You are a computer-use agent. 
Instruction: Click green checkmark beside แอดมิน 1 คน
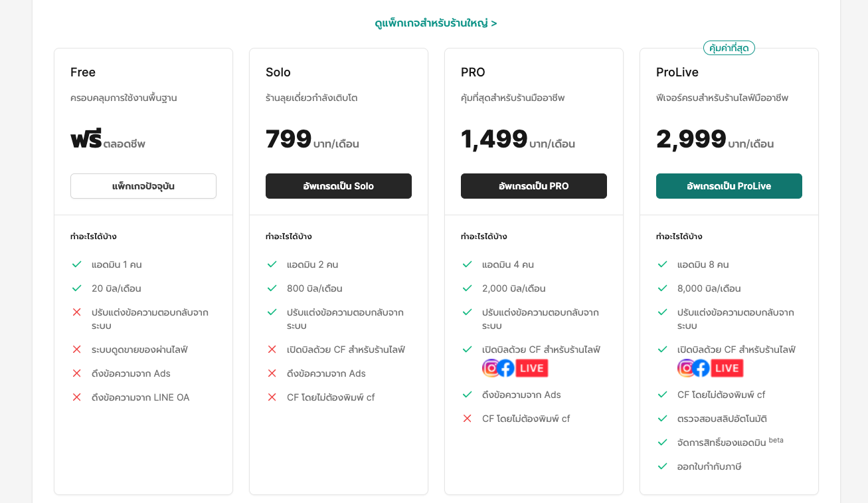(76, 264)
